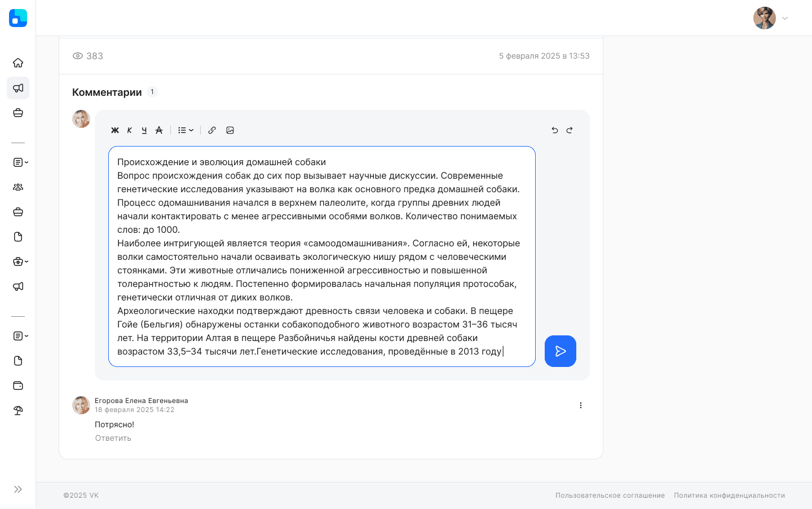Open the umbrella section at sidebar bottom
Screen dimensions: 812x509
[18, 410]
